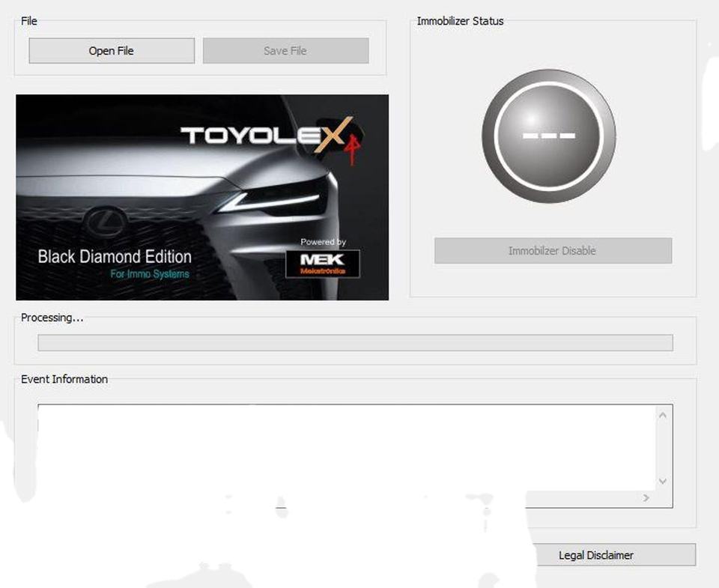Click the MEK Mekatronika logo
719x588 pixels.
[323, 264]
